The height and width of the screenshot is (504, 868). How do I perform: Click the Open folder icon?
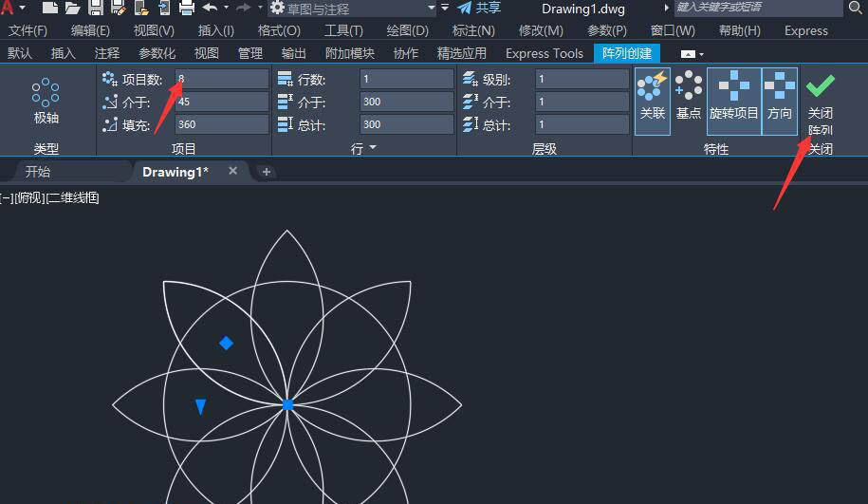click(x=72, y=8)
